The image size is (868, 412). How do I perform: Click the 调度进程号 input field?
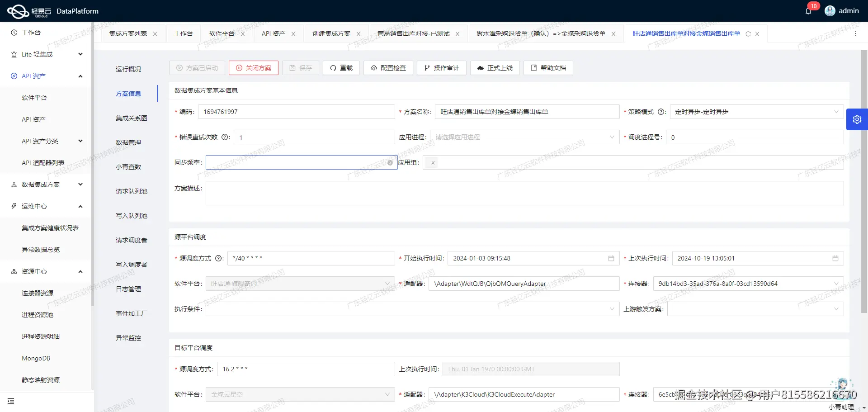tap(755, 137)
